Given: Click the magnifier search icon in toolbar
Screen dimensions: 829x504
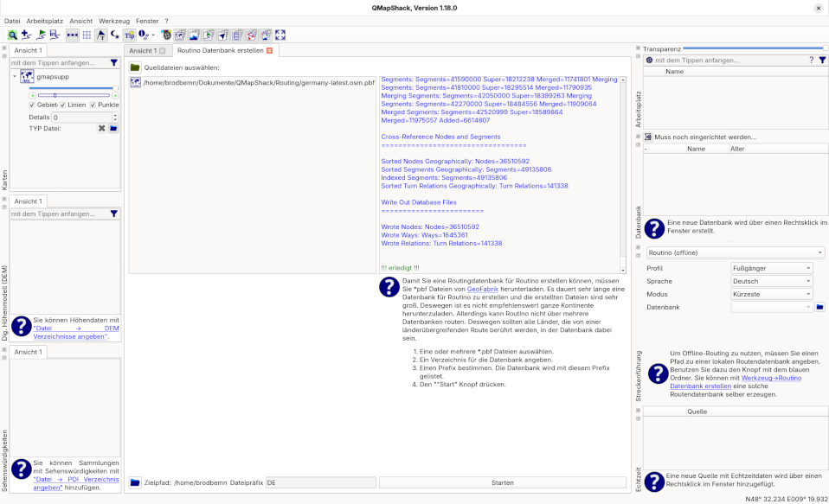Looking at the screenshot, I should [x=12, y=35].
